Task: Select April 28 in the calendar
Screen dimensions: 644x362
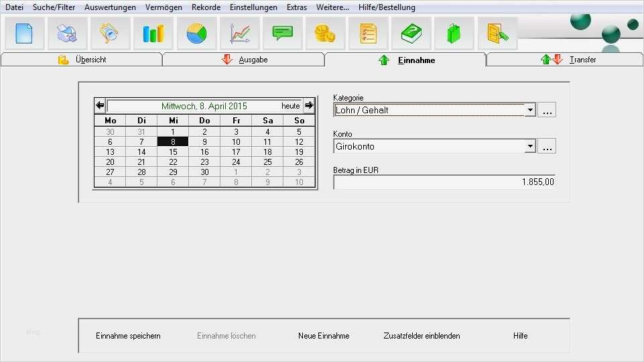Action: [141, 172]
